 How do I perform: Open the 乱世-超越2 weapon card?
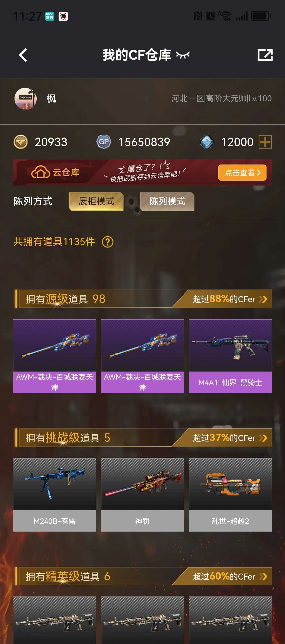tap(230, 495)
